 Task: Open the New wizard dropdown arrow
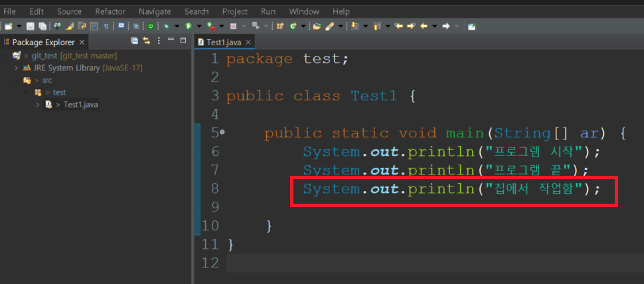[19, 27]
